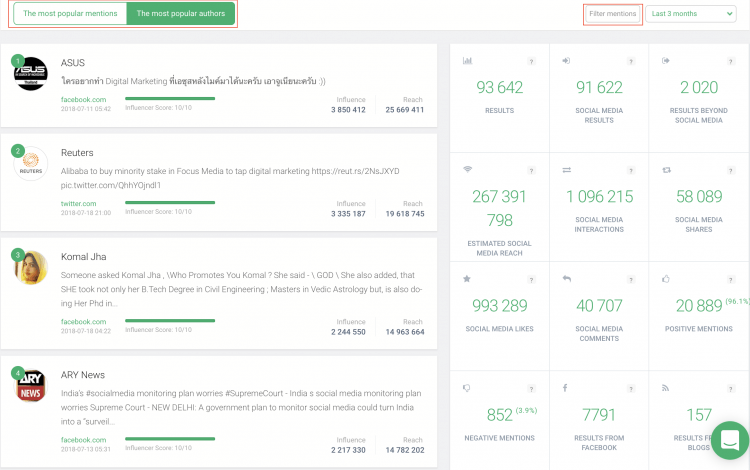Click the 2 020 results beyond social media value
The image size is (750, 470).
(699, 87)
